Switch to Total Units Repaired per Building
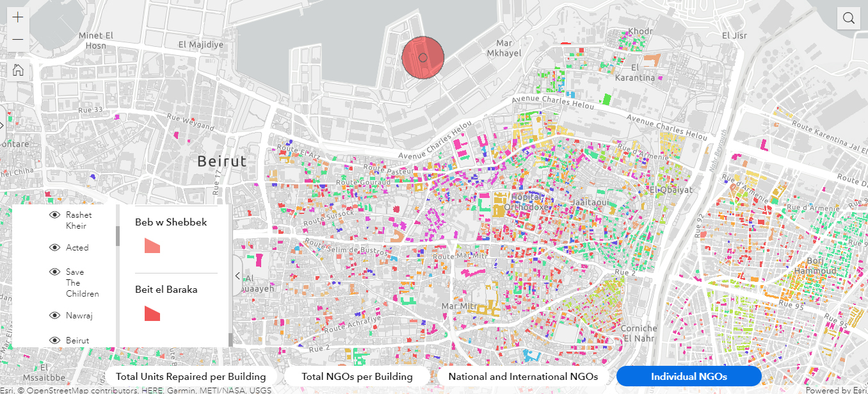 (x=191, y=376)
